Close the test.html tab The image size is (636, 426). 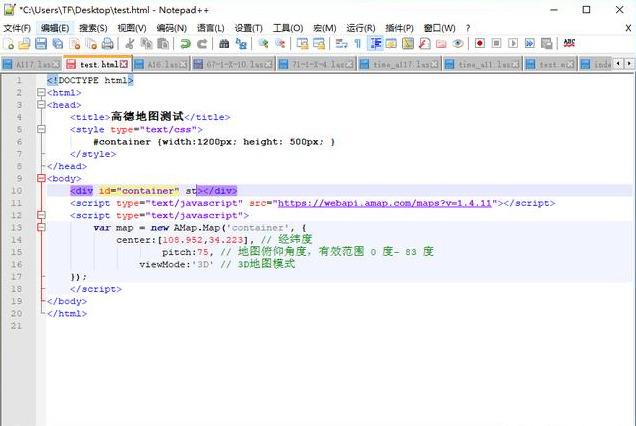(x=124, y=64)
